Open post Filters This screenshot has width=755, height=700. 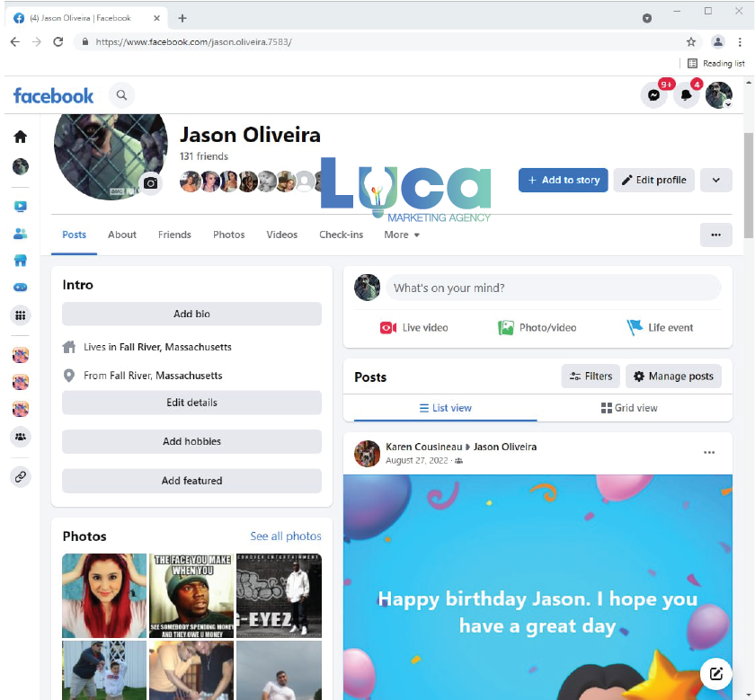click(591, 377)
